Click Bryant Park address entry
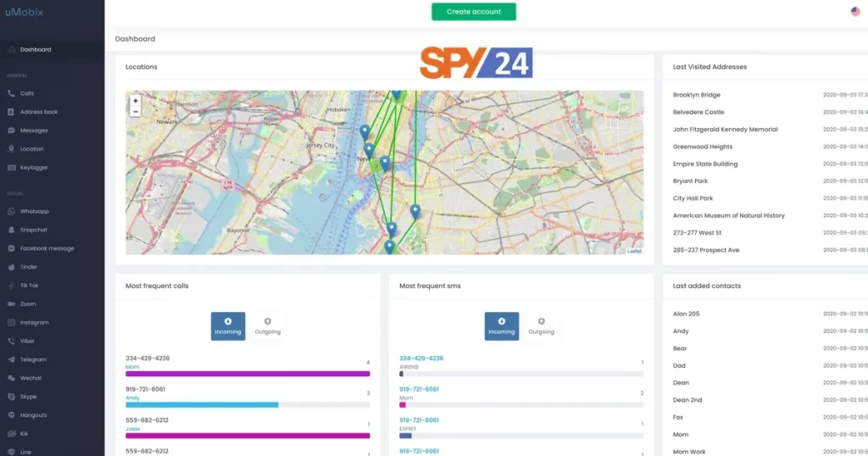 point(690,181)
